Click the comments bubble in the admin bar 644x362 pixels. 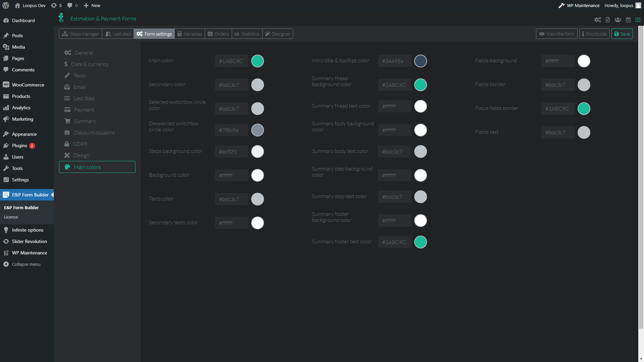click(x=72, y=5)
